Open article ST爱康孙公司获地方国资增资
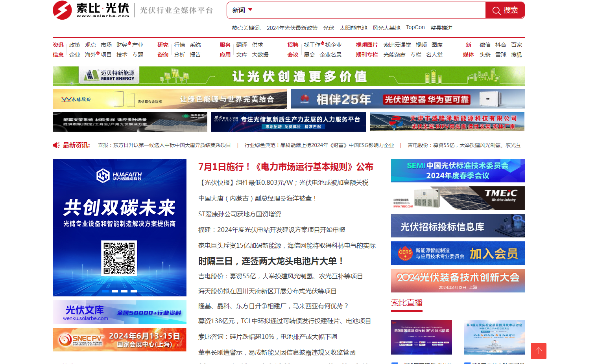Image resolution: width=598 pixels, height=364 pixels. (x=240, y=214)
